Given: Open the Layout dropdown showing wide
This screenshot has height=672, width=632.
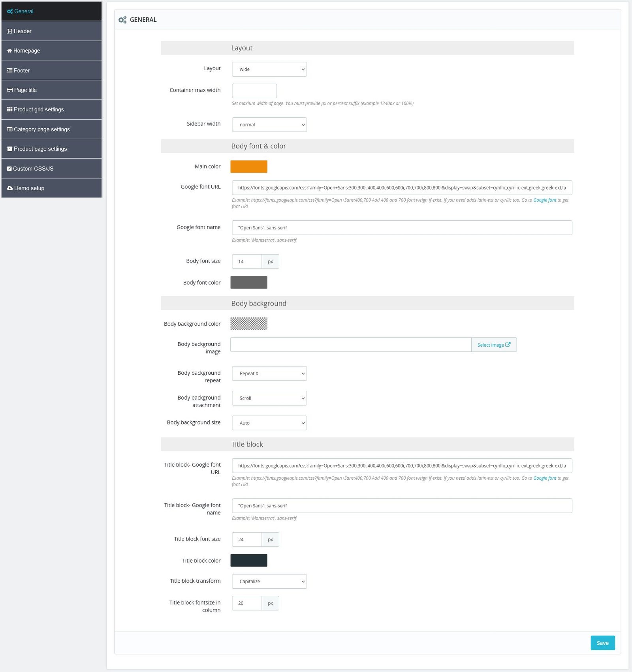Looking at the screenshot, I should pos(269,69).
